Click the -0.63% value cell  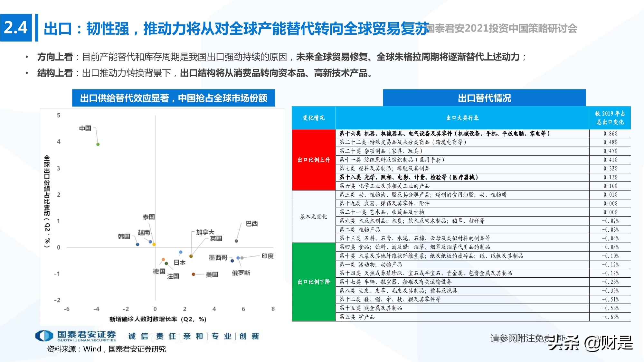coord(610,317)
